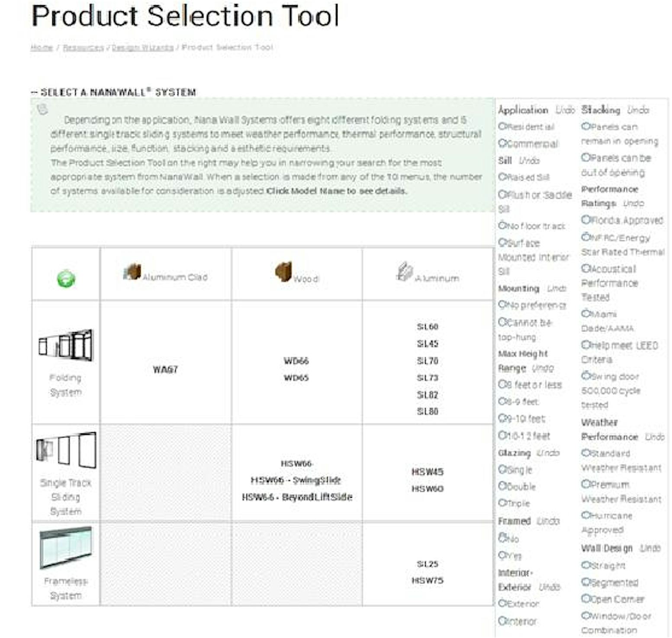Viewport: 672px width, 638px height.
Task: Open the WA67 model details
Action: [x=165, y=369]
